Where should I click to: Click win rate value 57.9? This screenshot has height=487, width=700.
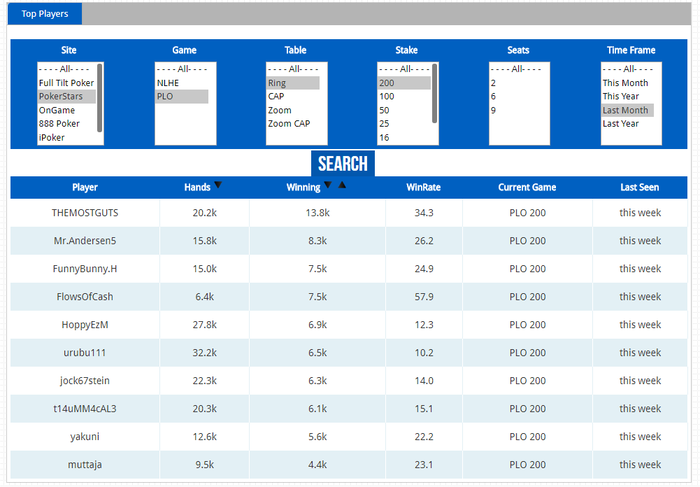424,297
